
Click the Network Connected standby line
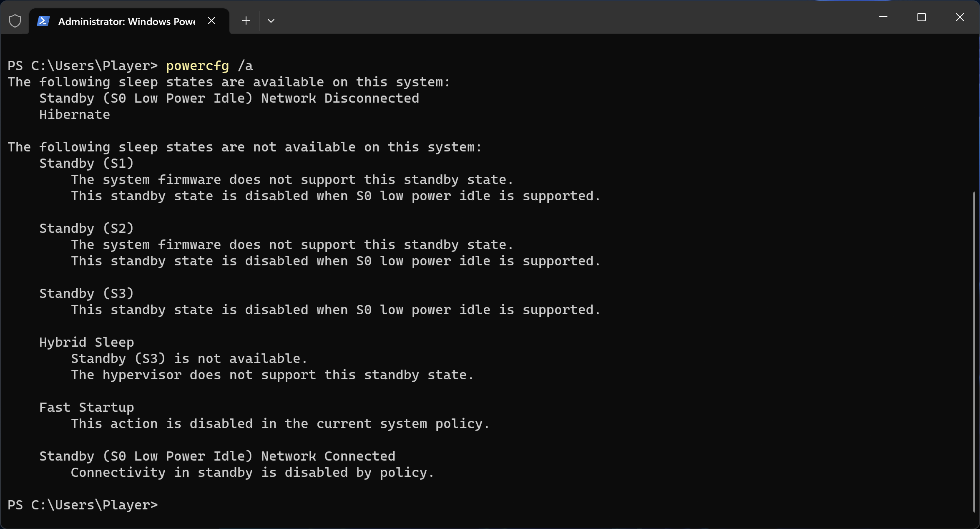click(217, 456)
